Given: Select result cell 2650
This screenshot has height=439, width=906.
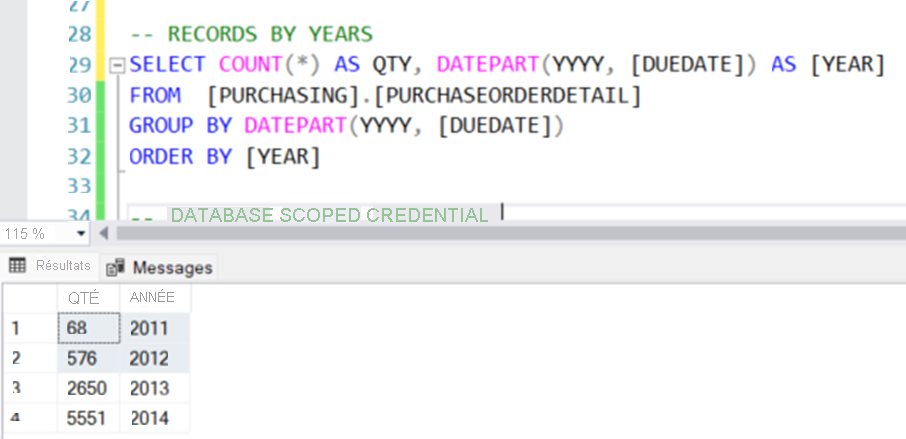Looking at the screenshot, I should (89, 388).
